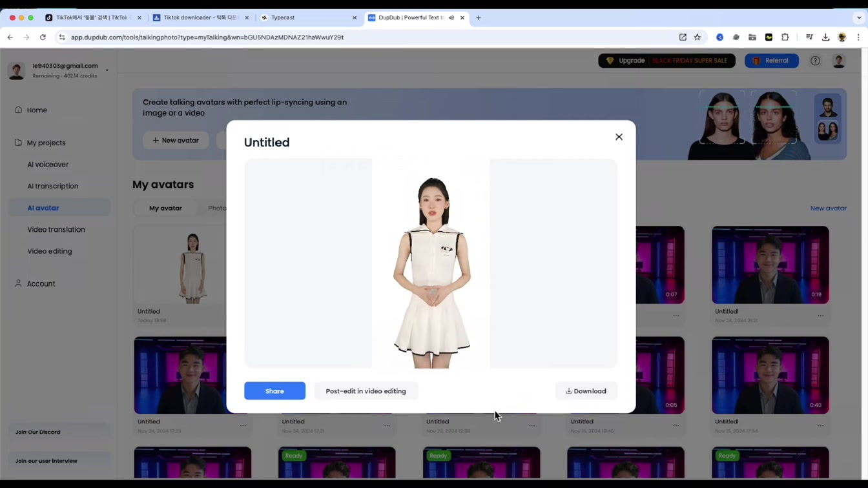The width and height of the screenshot is (868, 488).
Task: Open My projects in the sidebar
Action: 46,143
